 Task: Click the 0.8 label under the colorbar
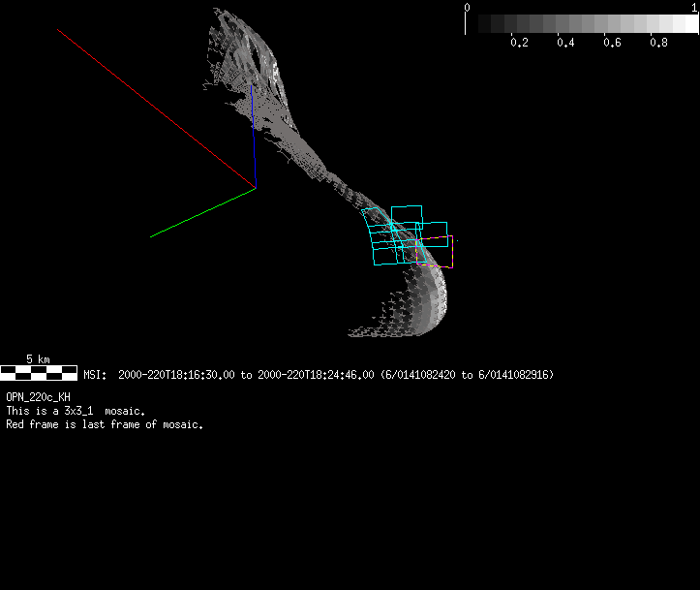pyautogui.click(x=658, y=43)
